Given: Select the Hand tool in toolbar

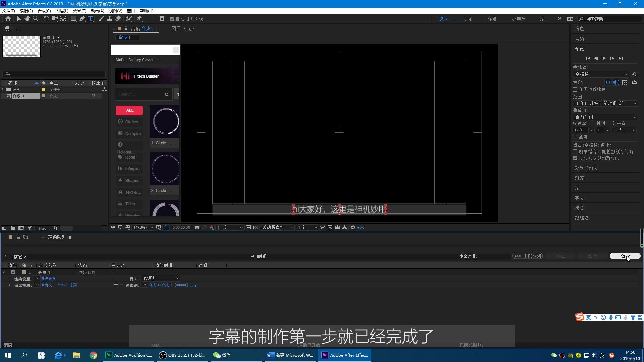Looking at the screenshot, I should click(26, 18).
